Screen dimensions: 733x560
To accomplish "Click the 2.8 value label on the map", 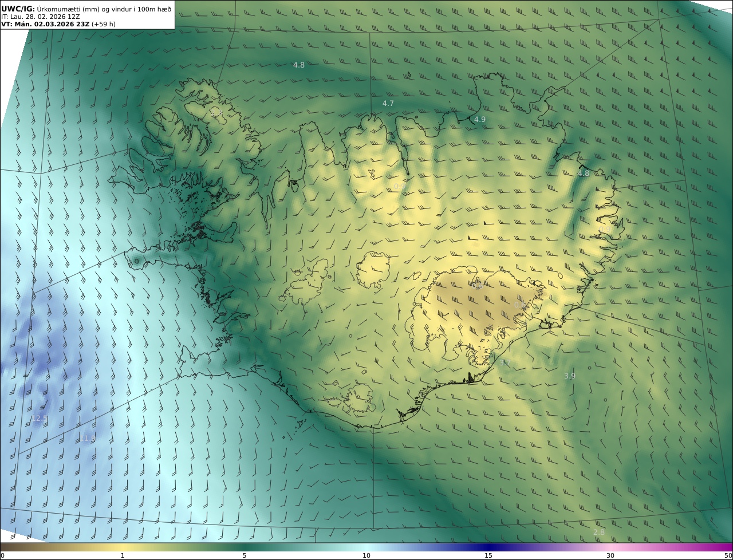I will [599, 532].
